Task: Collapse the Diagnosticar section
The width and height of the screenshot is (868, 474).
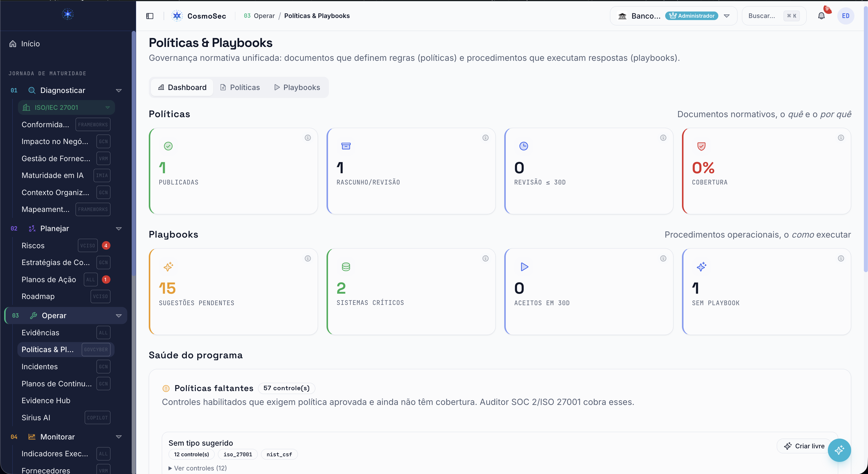Action: (x=119, y=90)
